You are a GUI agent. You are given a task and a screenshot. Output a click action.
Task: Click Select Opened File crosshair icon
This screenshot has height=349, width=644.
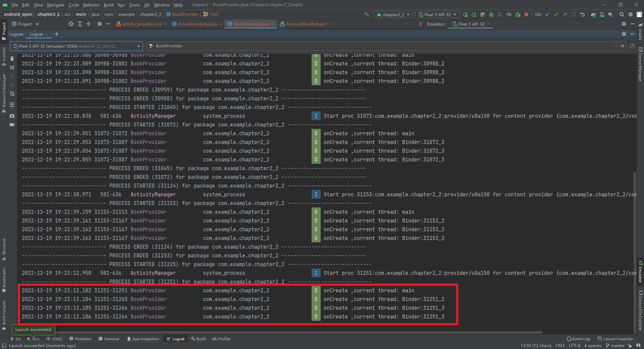(71, 24)
